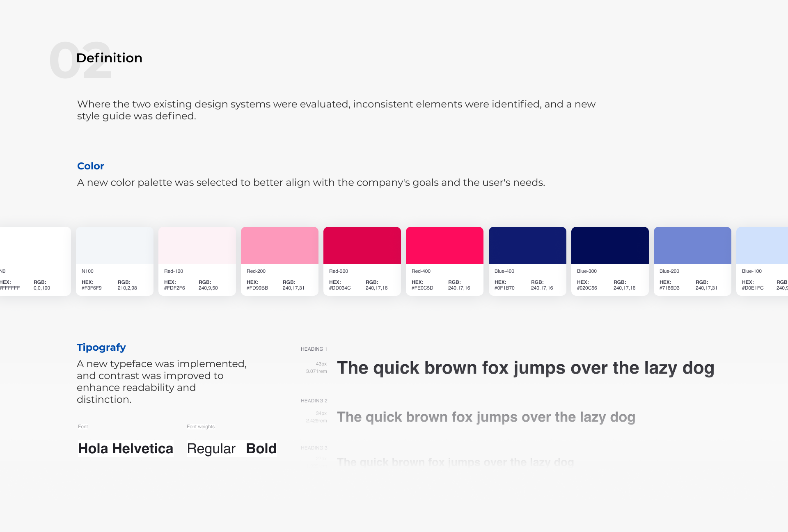Viewport: 788px width, 532px height.
Task: Click the Tipografy section heading
Action: tap(101, 347)
